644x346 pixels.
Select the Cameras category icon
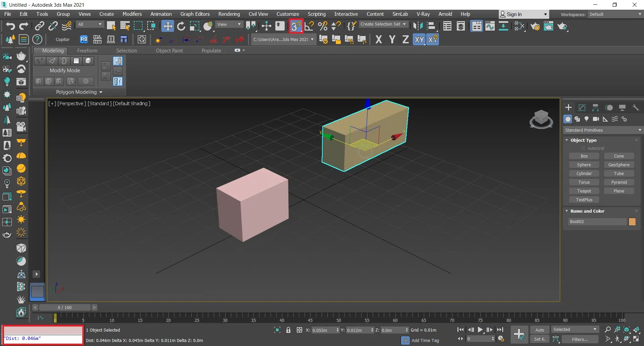(596, 119)
